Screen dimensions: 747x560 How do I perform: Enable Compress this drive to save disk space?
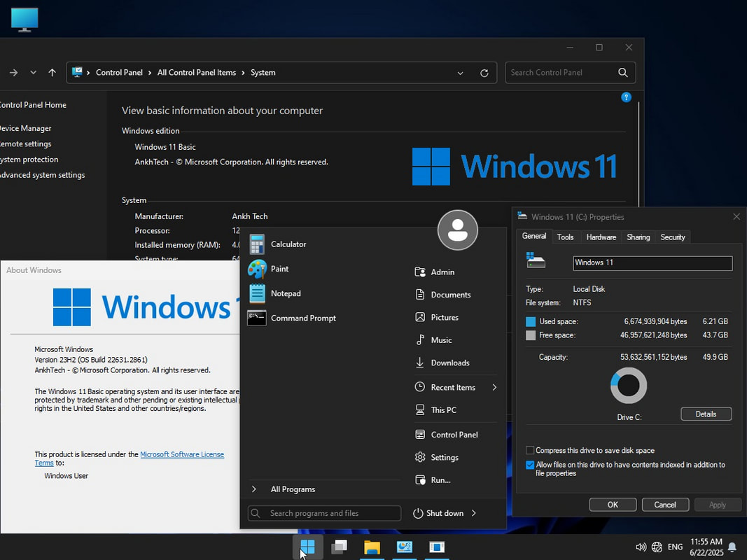coord(530,451)
